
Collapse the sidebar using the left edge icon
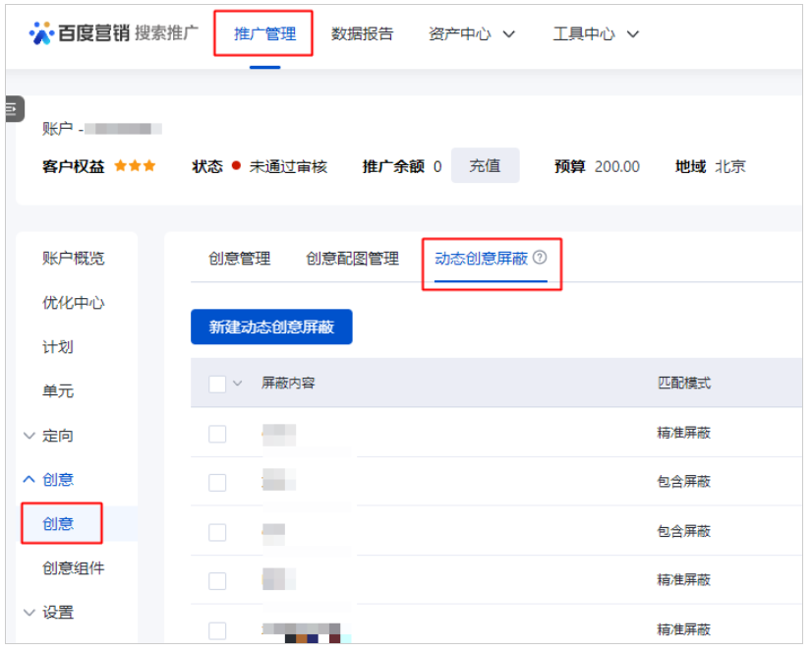click(12, 109)
